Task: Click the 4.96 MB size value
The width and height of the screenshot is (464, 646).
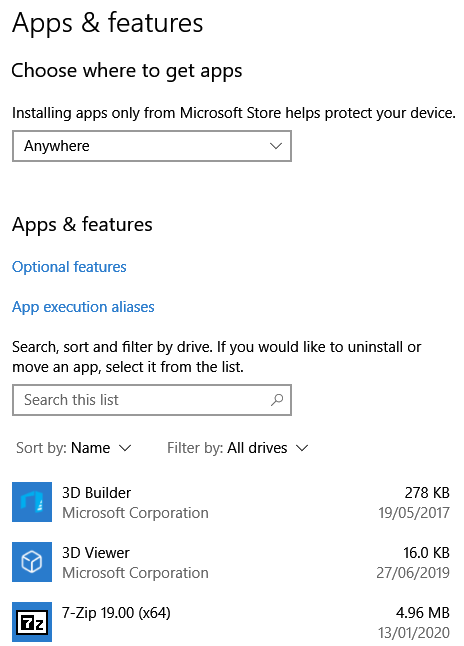Action: 423,613
